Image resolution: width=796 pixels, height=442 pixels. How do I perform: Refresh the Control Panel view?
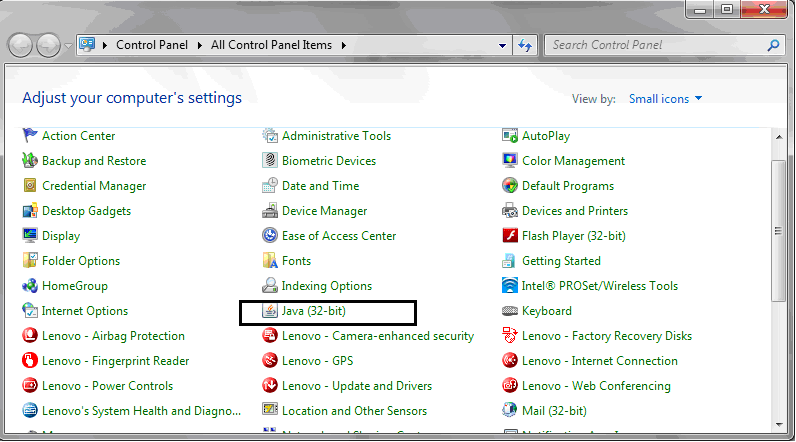(525, 45)
